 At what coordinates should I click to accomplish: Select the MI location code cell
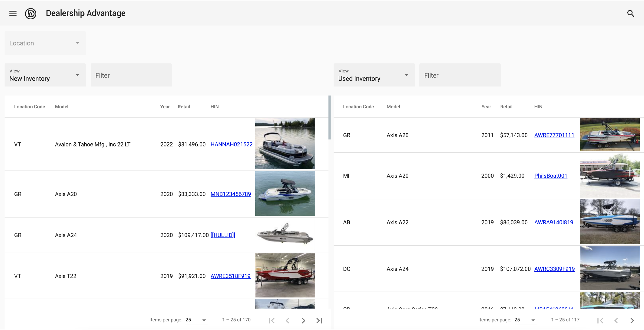(346, 176)
